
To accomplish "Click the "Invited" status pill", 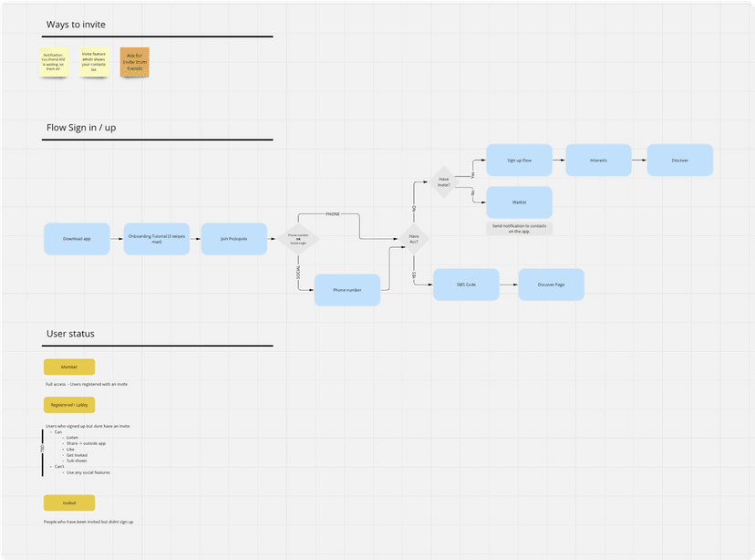I will point(69,503).
